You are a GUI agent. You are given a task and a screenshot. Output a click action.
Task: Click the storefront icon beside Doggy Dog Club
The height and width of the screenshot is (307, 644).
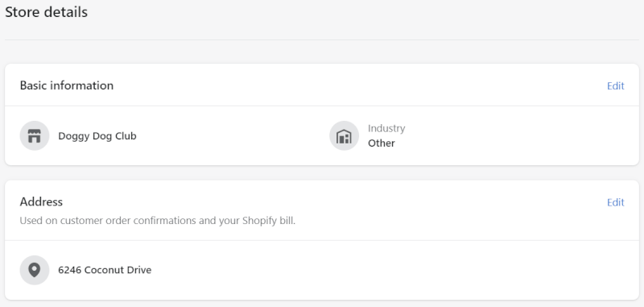tap(35, 135)
